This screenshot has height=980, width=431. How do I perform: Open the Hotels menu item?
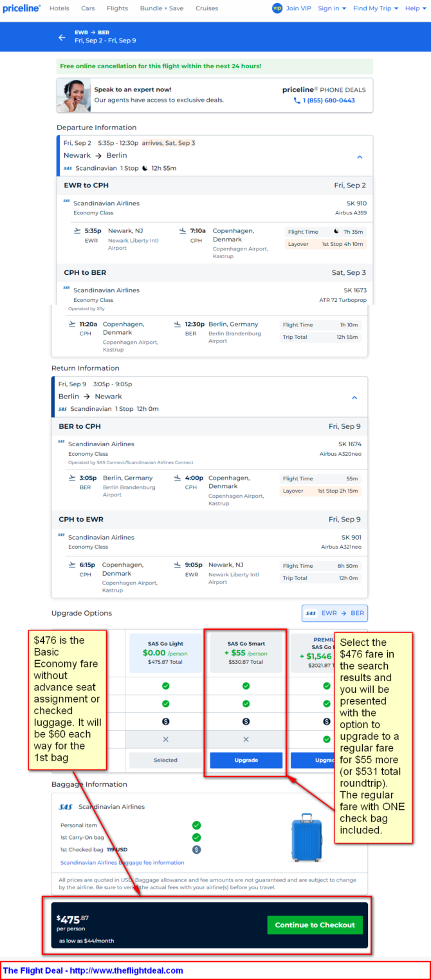coord(59,8)
